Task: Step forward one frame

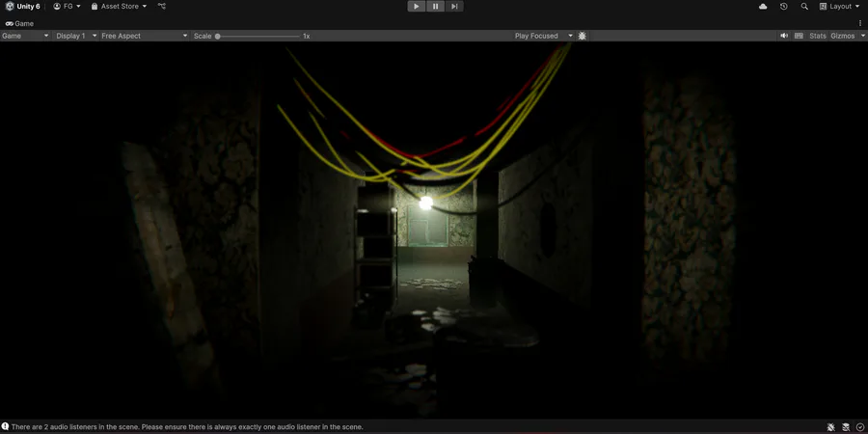Action: point(454,6)
